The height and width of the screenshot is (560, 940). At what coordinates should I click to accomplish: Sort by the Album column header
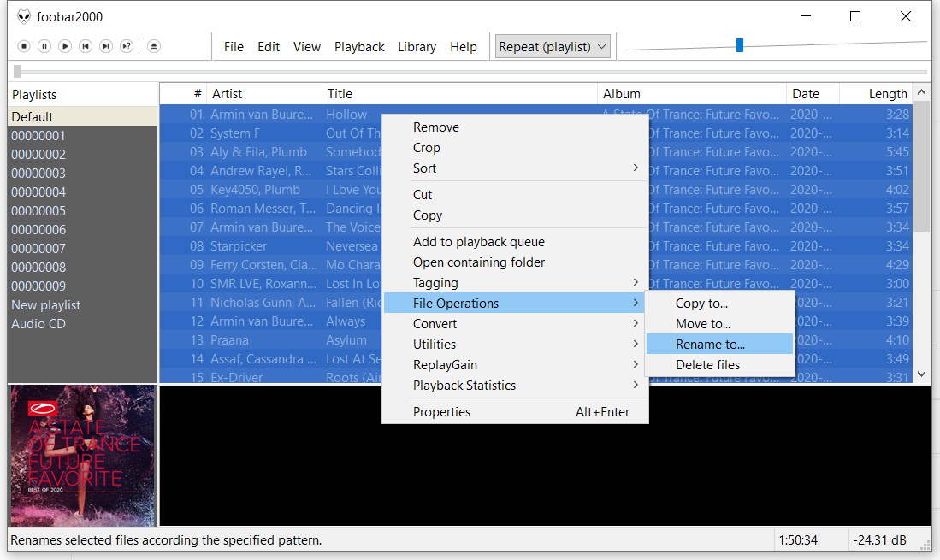pyautogui.click(x=692, y=93)
